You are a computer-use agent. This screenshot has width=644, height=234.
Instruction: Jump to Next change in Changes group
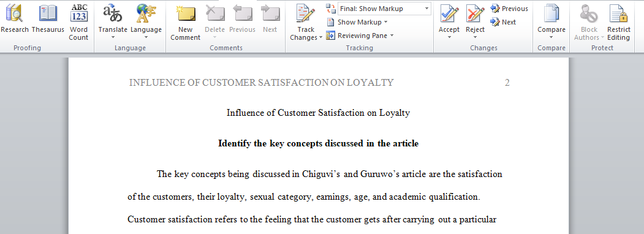[503, 22]
